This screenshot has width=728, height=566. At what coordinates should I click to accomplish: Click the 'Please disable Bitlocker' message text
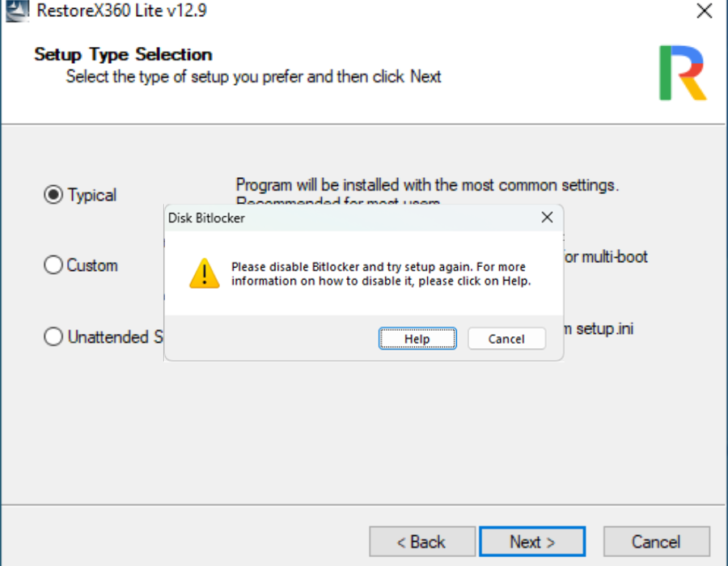[x=381, y=274]
